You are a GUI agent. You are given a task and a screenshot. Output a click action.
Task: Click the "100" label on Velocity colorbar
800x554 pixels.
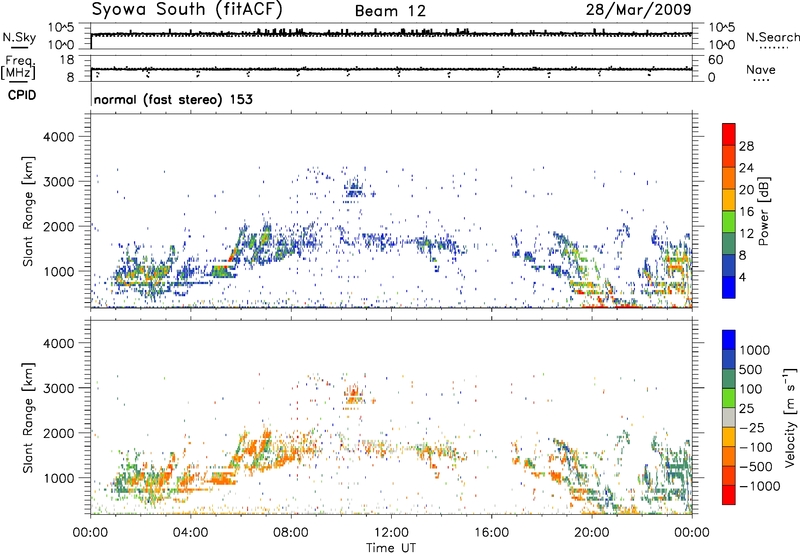click(751, 389)
